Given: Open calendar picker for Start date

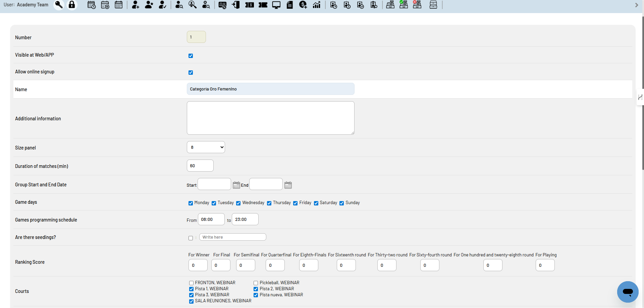Looking at the screenshot, I should tap(236, 185).
